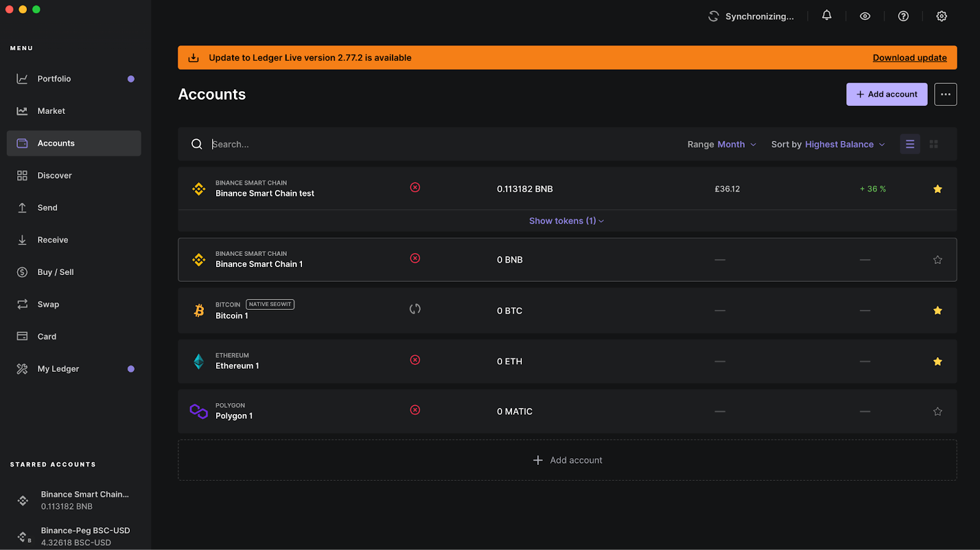980x550 pixels.
Task: Click the Binance Smart Chain 1 account name
Action: click(259, 265)
